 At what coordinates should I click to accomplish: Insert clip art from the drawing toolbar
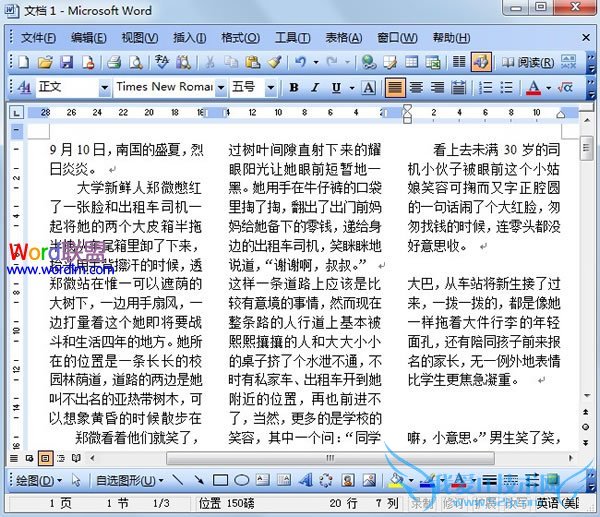tap(347, 480)
